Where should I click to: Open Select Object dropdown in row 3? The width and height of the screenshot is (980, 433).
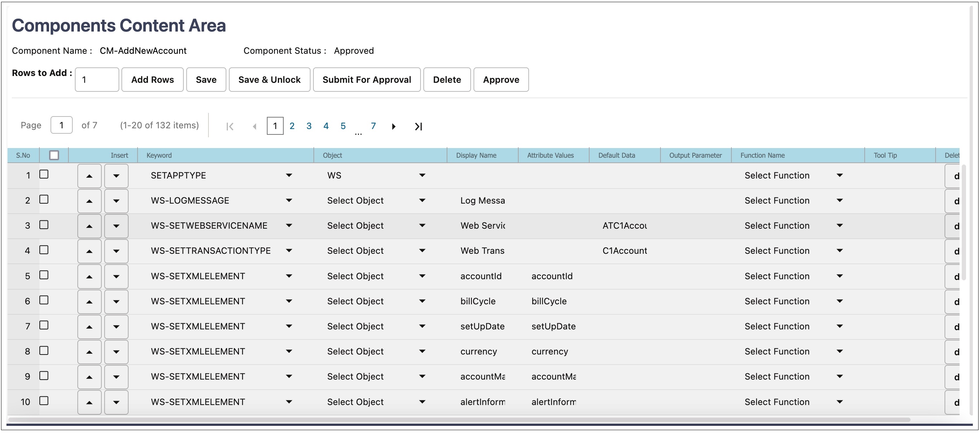coord(422,226)
